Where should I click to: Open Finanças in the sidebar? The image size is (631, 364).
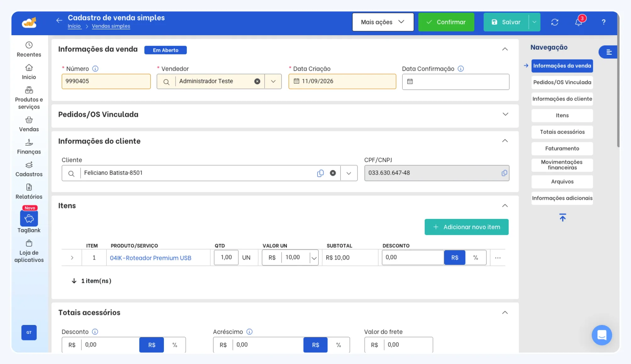[29, 147]
